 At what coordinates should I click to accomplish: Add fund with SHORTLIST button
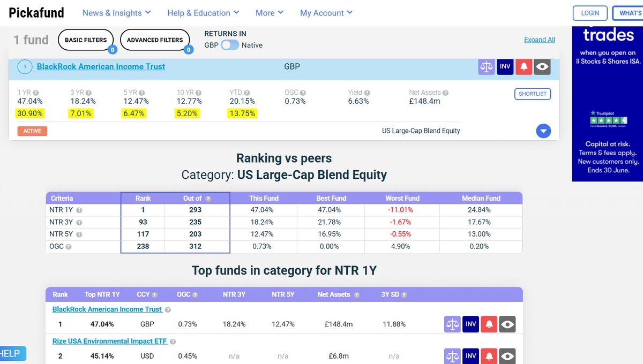pyautogui.click(x=533, y=94)
